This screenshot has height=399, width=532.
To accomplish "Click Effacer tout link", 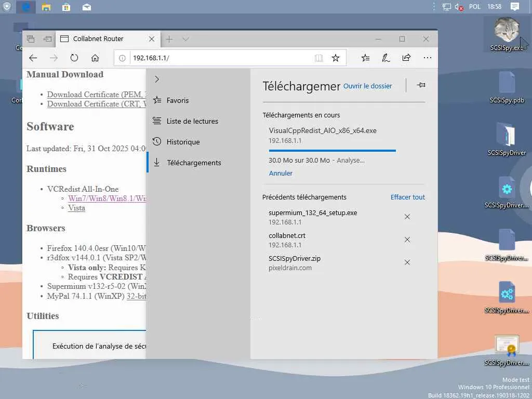I will point(407,197).
